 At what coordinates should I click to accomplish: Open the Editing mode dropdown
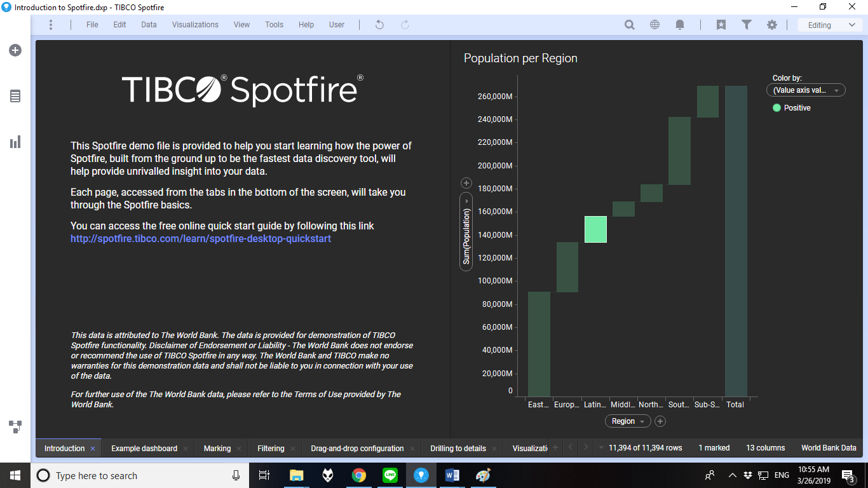click(x=830, y=25)
